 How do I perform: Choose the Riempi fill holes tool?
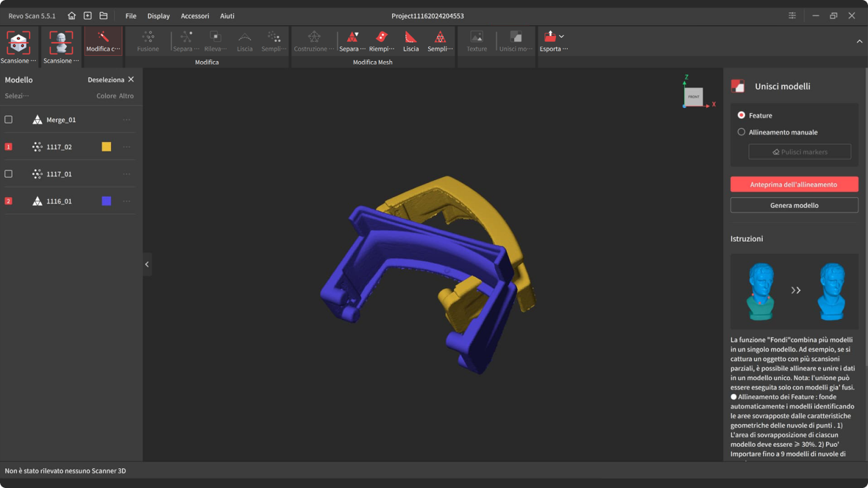click(381, 37)
